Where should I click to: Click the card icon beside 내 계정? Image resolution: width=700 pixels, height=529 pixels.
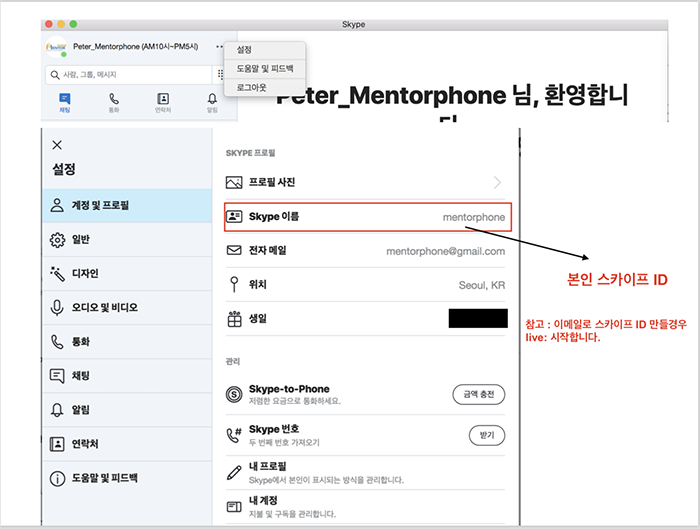click(234, 507)
